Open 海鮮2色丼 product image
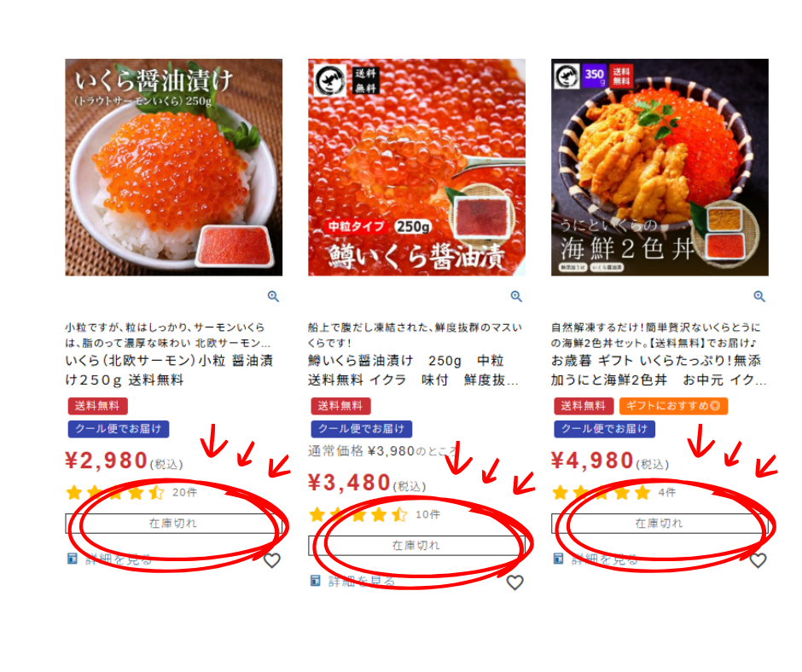This screenshot has height=672, width=802. click(660, 167)
